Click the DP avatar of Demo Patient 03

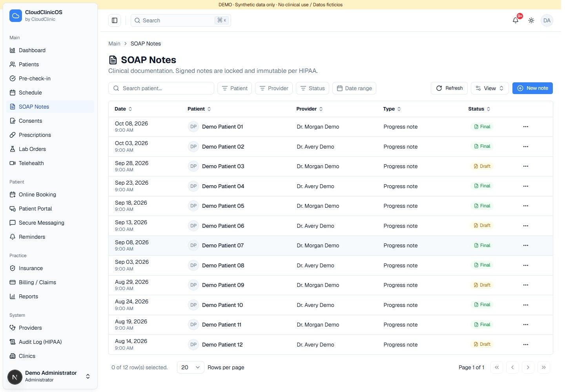point(193,166)
